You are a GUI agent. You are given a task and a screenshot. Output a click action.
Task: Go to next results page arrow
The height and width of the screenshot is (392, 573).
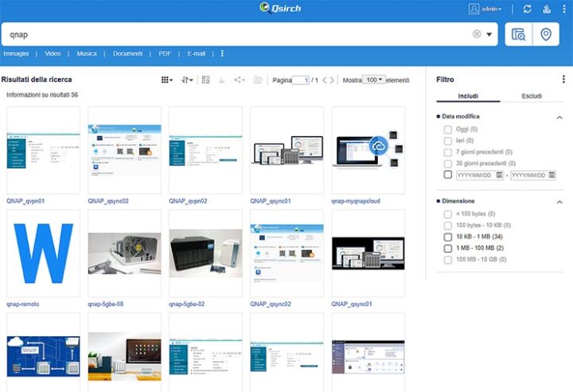coord(332,80)
